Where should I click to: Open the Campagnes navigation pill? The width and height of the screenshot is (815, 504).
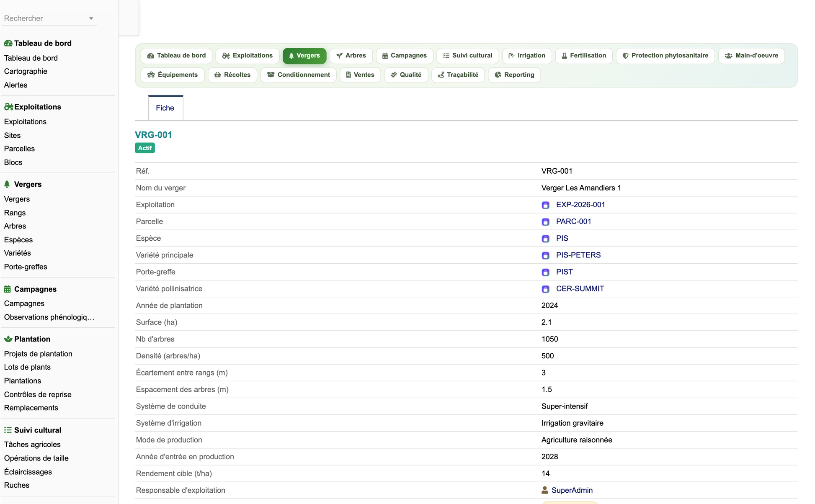(x=404, y=56)
